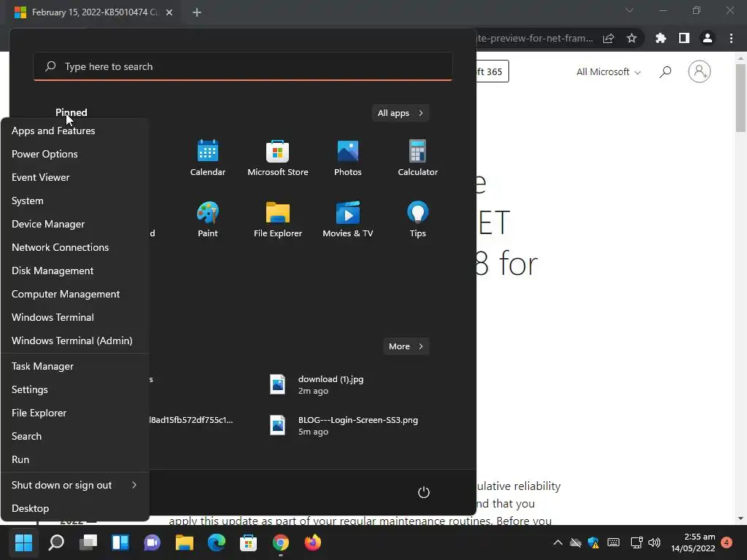Screen dimensions: 747x560
Task: Choose Settings in the context menu
Action: [x=75, y=389]
